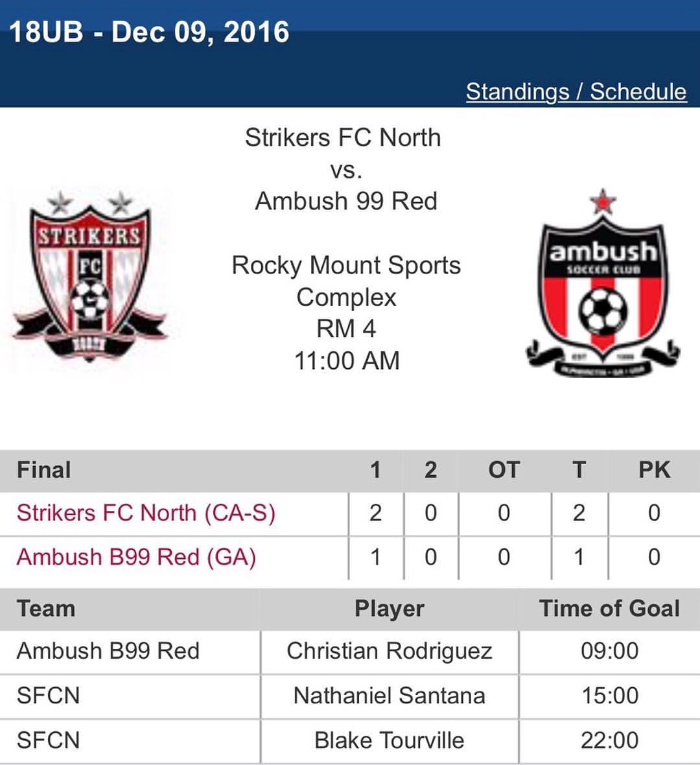The height and width of the screenshot is (765, 700).
Task: Click the OT column header
Action: pyautogui.click(x=504, y=470)
